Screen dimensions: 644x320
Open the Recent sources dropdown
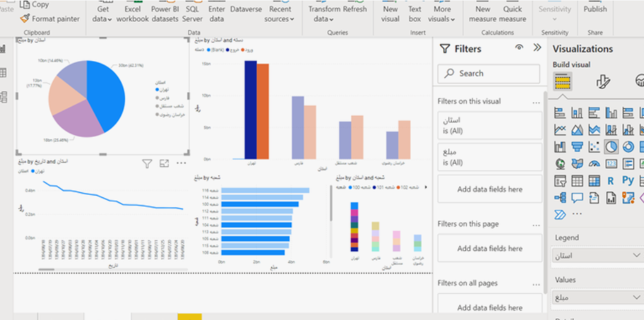tap(279, 14)
